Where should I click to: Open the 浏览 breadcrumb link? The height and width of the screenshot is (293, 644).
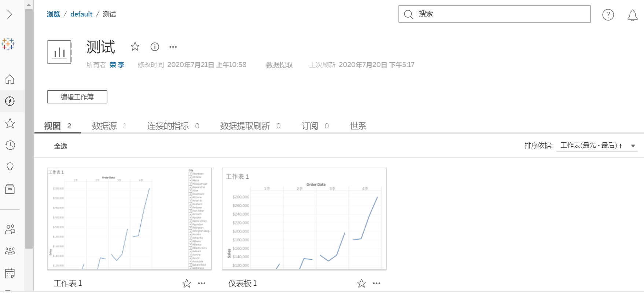[x=54, y=14]
